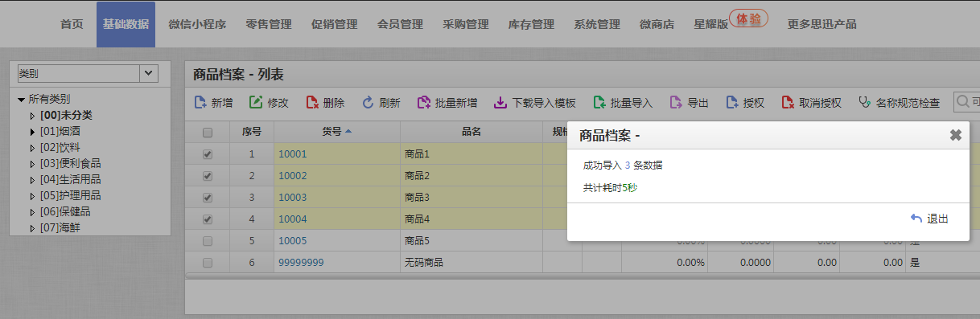Screen dimensions: 980x319
Task: Collapse the 所有类别 tree node
Action: click(21, 100)
